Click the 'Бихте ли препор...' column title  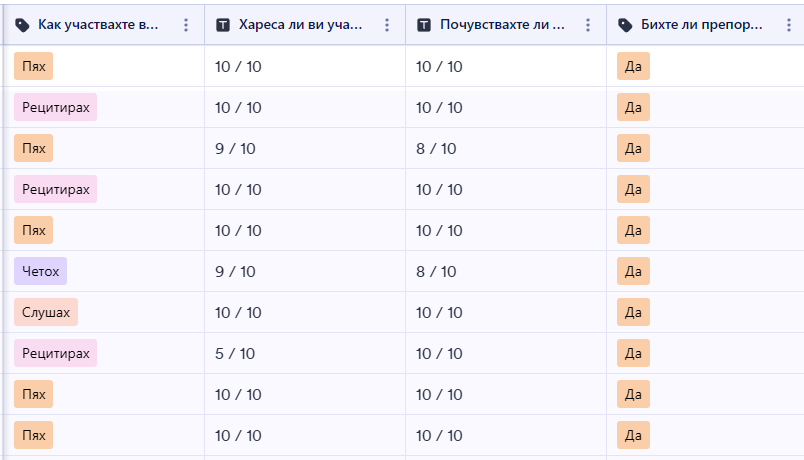click(701, 25)
